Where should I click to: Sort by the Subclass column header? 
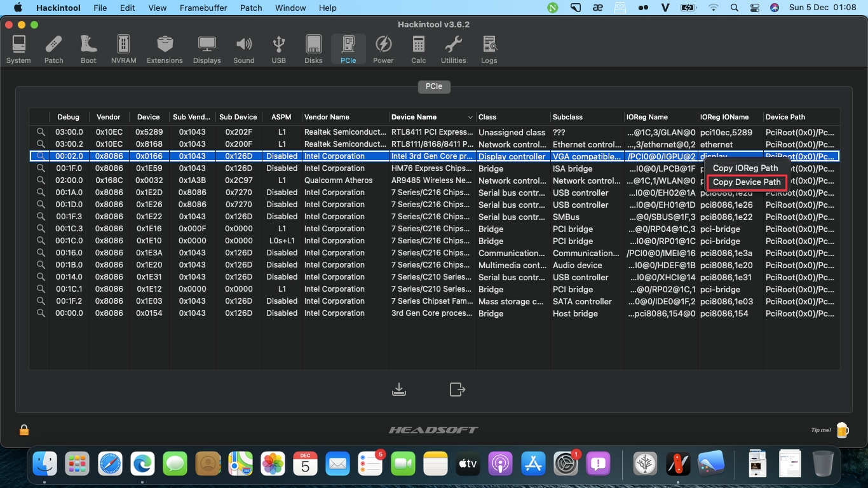587,117
